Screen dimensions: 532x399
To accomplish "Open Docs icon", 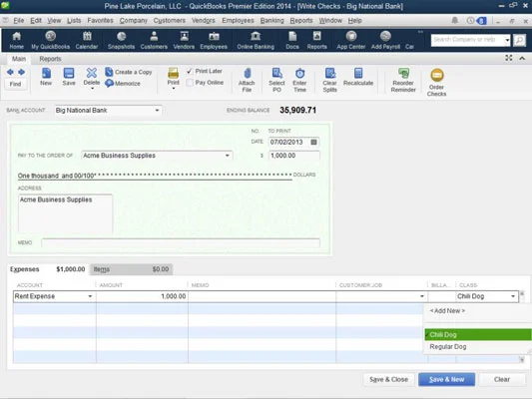I will click(292, 40).
